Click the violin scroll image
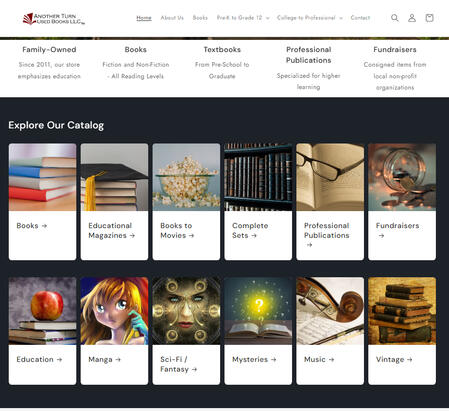449x411 pixels. pos(330,311)
